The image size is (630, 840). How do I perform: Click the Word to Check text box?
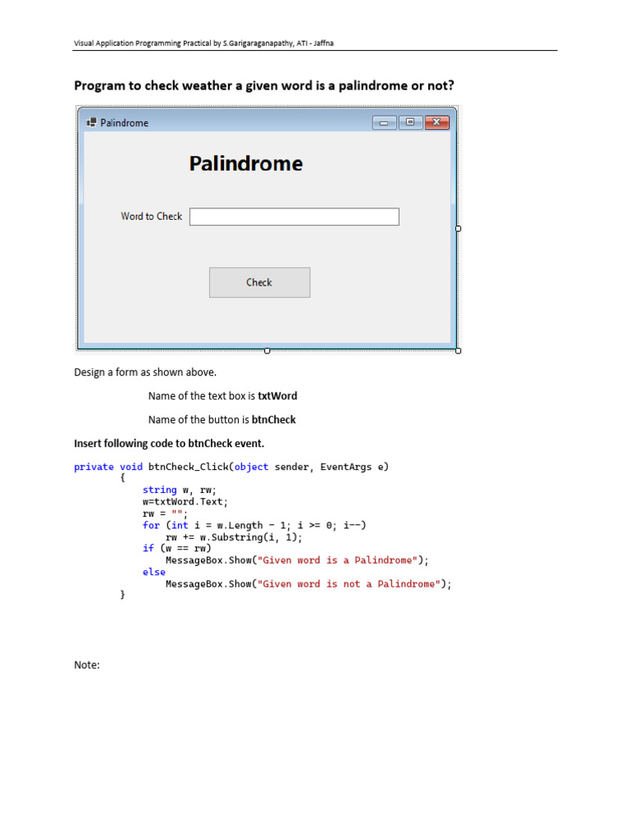[294, 217]
